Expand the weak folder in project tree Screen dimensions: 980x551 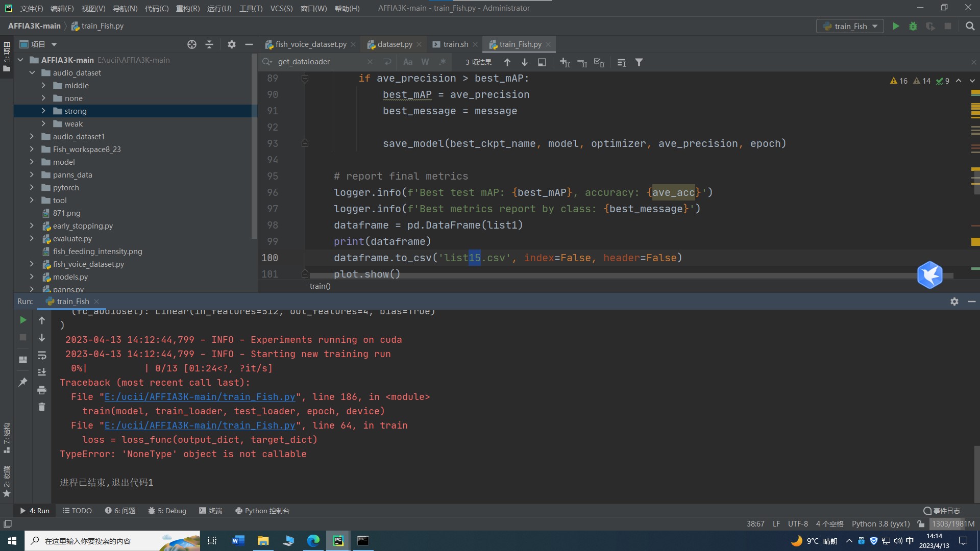coord(43,123)
